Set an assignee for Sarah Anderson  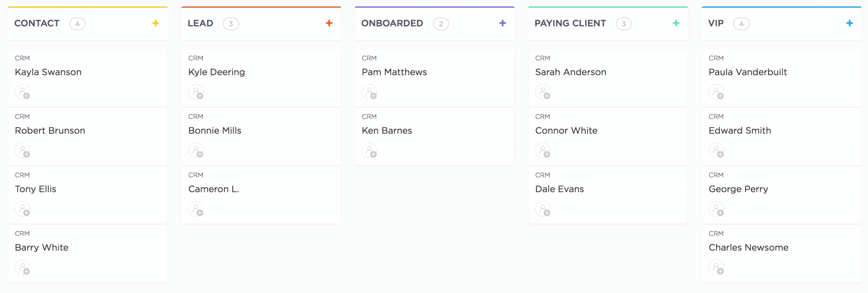click(543, 92)
